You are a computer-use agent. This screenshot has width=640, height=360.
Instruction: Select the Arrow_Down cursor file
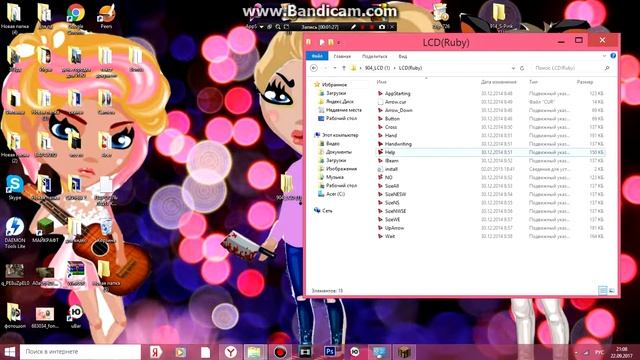point(398,110)
